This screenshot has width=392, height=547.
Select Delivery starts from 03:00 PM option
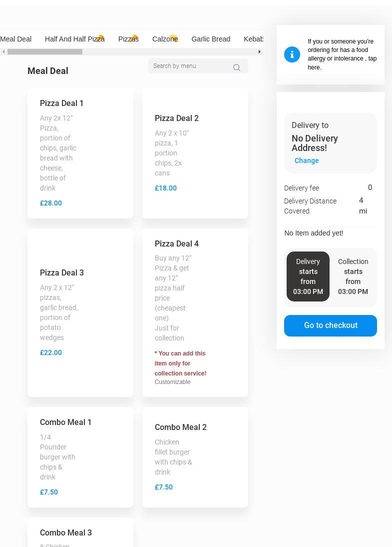(x=308, y=276)
